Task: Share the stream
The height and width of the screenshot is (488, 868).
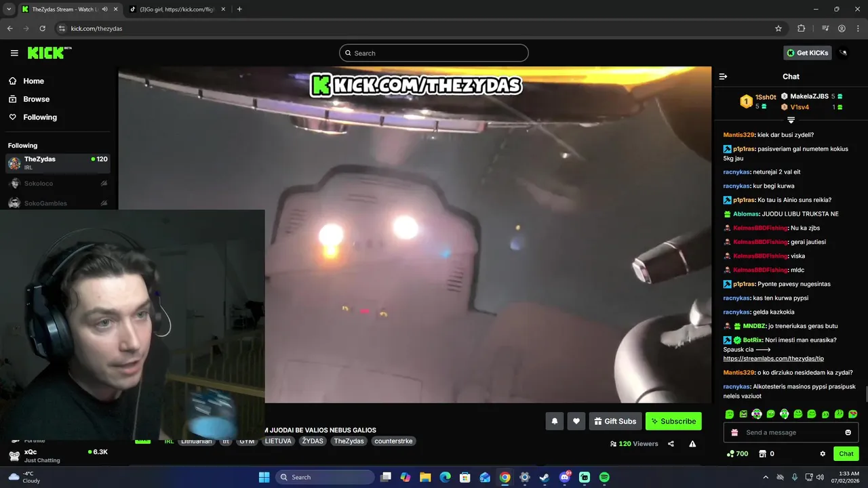Action: click(x=671, y=444)
